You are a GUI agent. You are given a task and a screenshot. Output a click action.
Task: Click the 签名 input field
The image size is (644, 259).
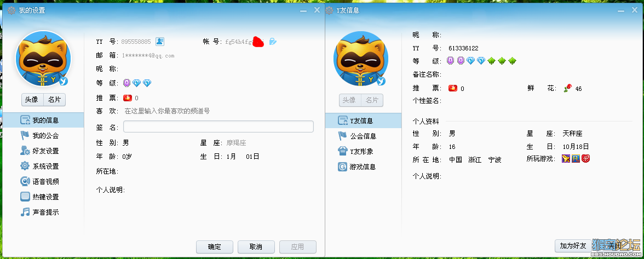point(219,127)
